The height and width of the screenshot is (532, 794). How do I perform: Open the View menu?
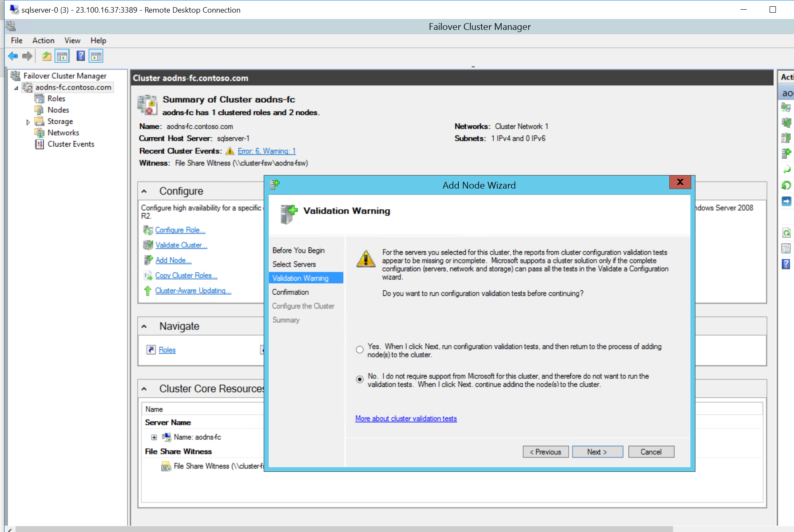tap(72, 40)
